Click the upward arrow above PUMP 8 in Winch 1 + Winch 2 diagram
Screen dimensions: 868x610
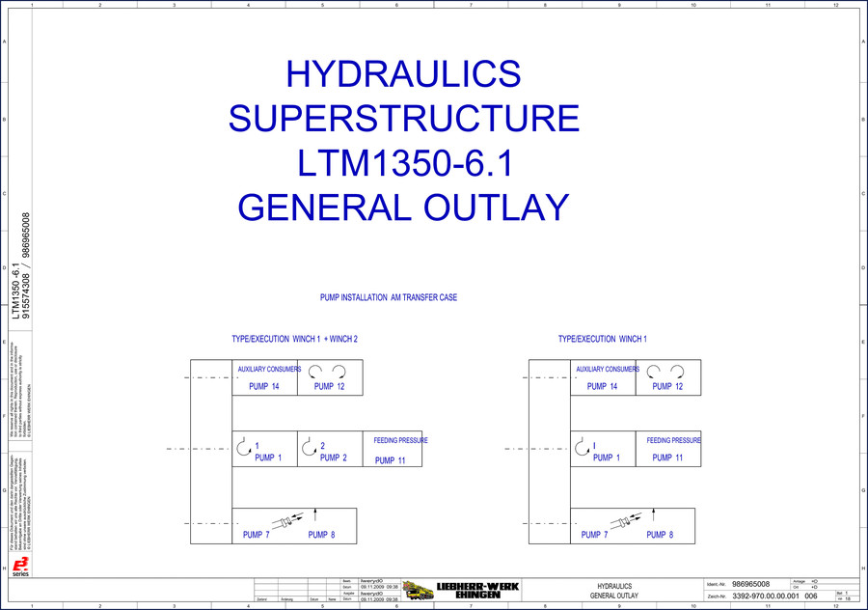pos(315,514)
